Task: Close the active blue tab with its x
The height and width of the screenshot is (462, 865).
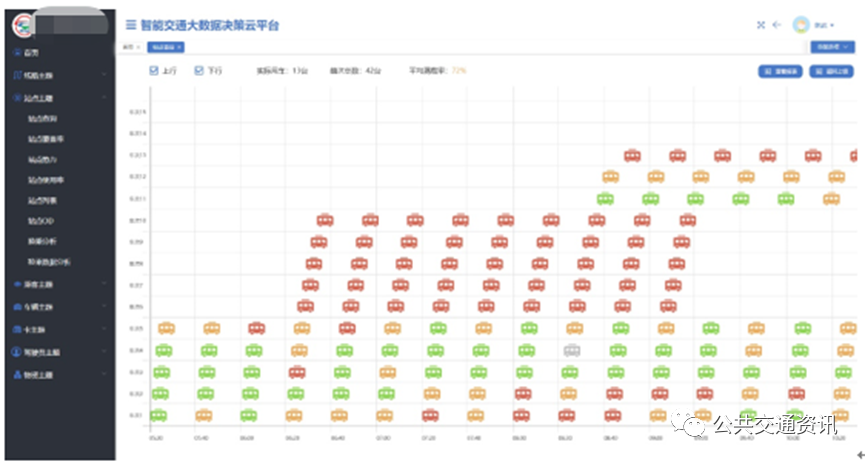Action: (180, 47)
